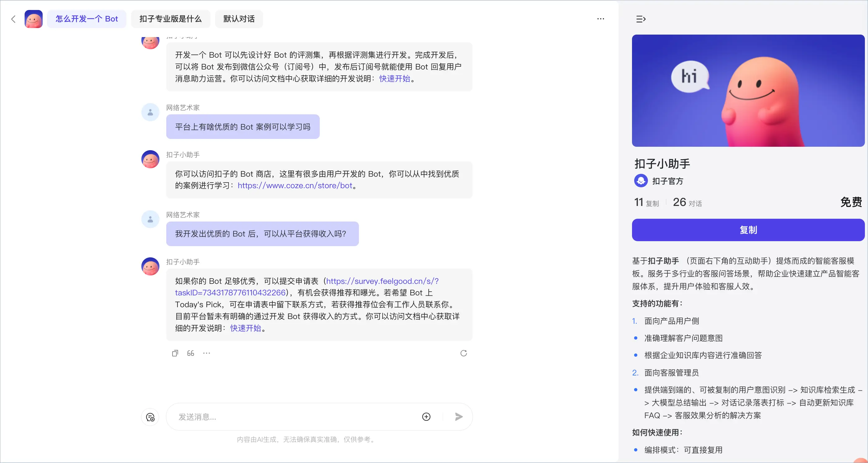Open the survey.feelgood.cn application link
Viewport: 868px width, 463px height.
point(307,287)
